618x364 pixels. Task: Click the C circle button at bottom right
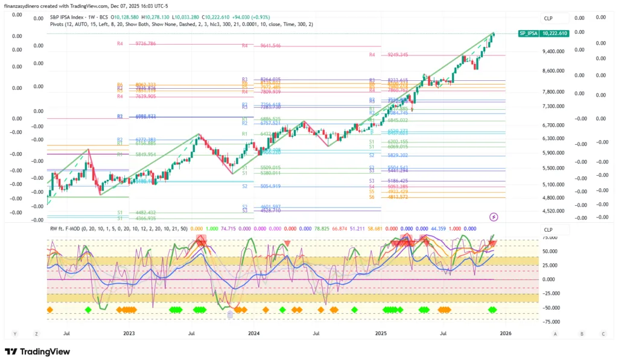coord(602,333)
